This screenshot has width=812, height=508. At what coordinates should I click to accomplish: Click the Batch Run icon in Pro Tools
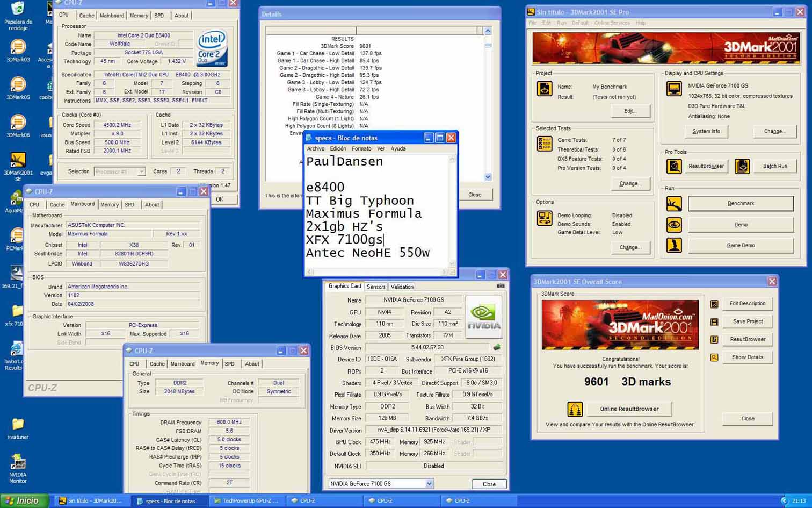742,166
